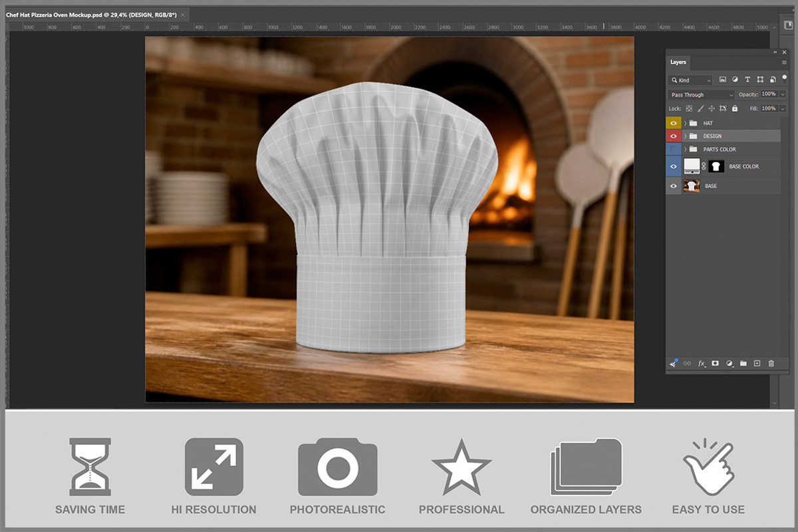This screenshot has width=798, height=532.
Task: Click the Link layers icon
Action: coord(687,364)
